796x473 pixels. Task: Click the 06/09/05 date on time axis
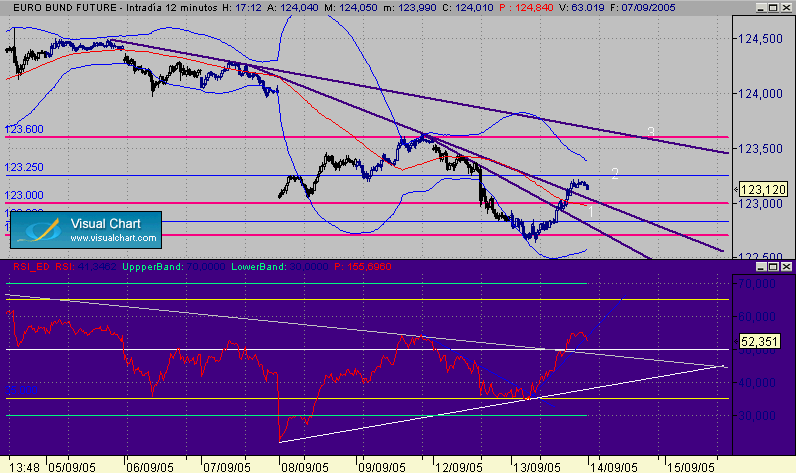[x=150, y=466]
